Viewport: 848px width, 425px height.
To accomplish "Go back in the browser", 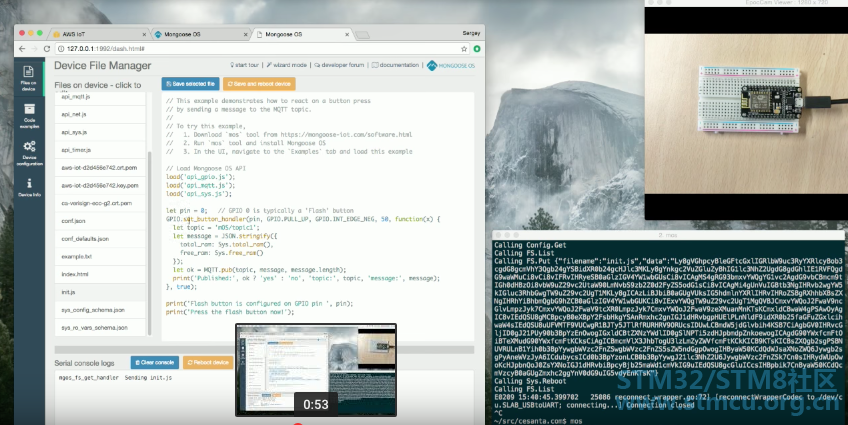I will 22,49.
